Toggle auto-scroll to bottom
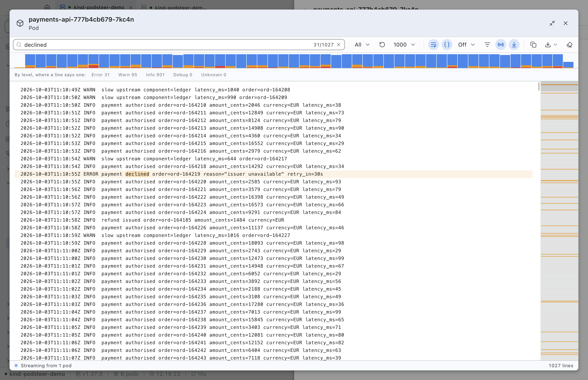The height and width of the screenshot is (380, 588). pos(514,45)
